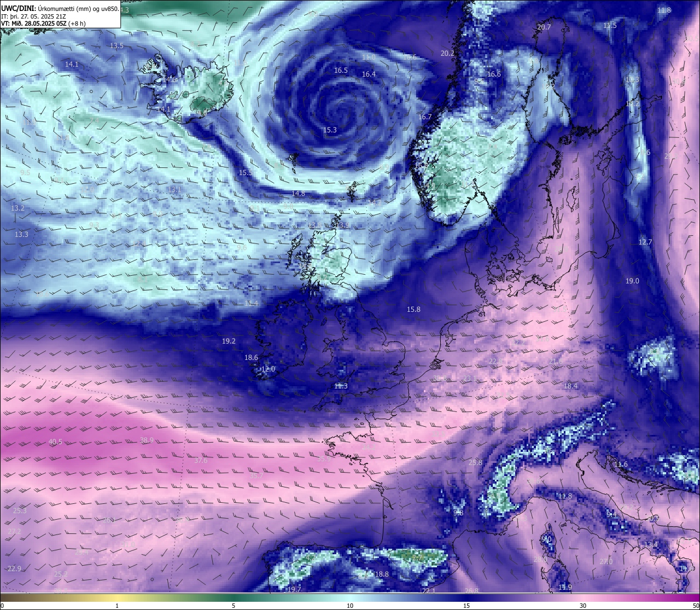Click the 15.5 value south of Iceland
The width and height of the screenshot is (700, 610).
pos(246,173)
